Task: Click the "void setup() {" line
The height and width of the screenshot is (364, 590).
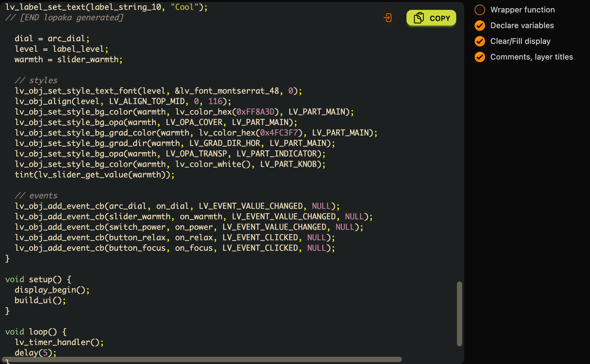Action: 38,280
